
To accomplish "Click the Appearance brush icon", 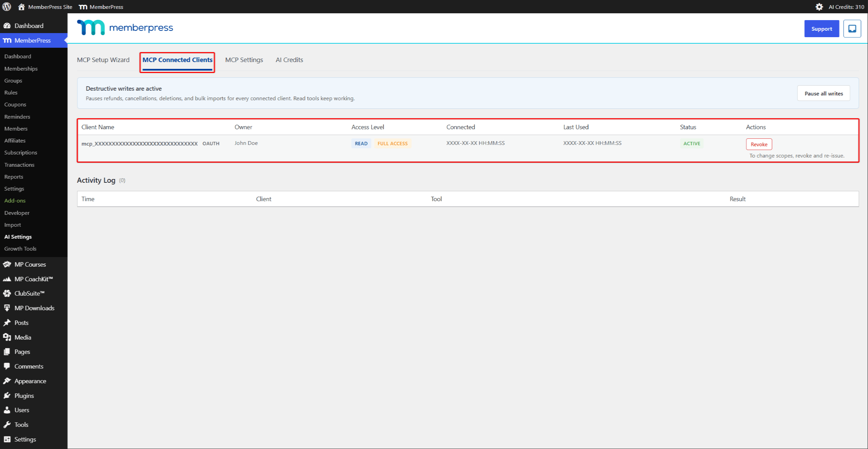I will [x=7, y=381].
